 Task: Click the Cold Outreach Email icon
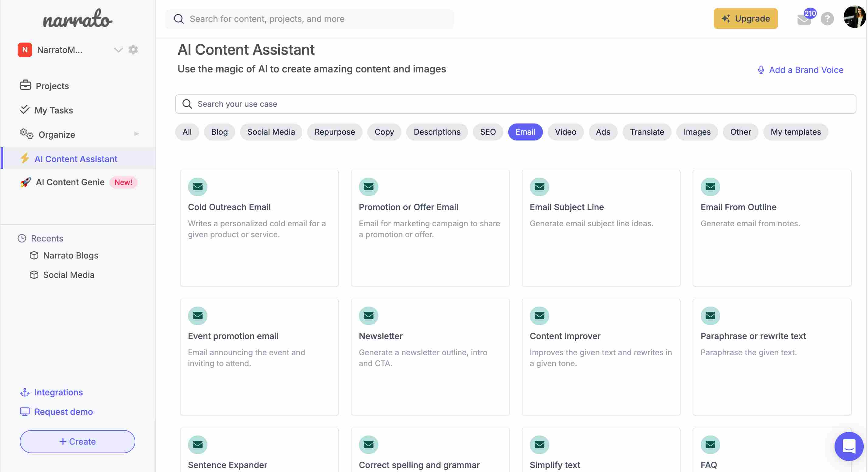pos(198,187)
